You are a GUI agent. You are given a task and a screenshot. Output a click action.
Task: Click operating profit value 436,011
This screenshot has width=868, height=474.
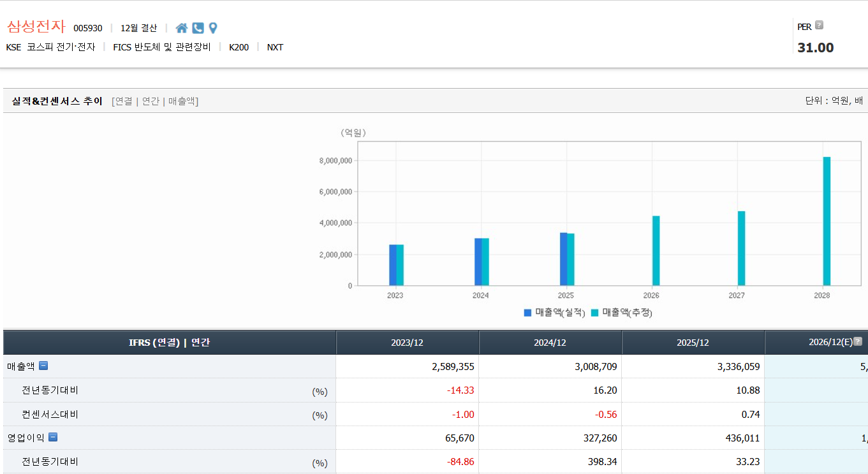pyautogui.click(x=743, y=438)
